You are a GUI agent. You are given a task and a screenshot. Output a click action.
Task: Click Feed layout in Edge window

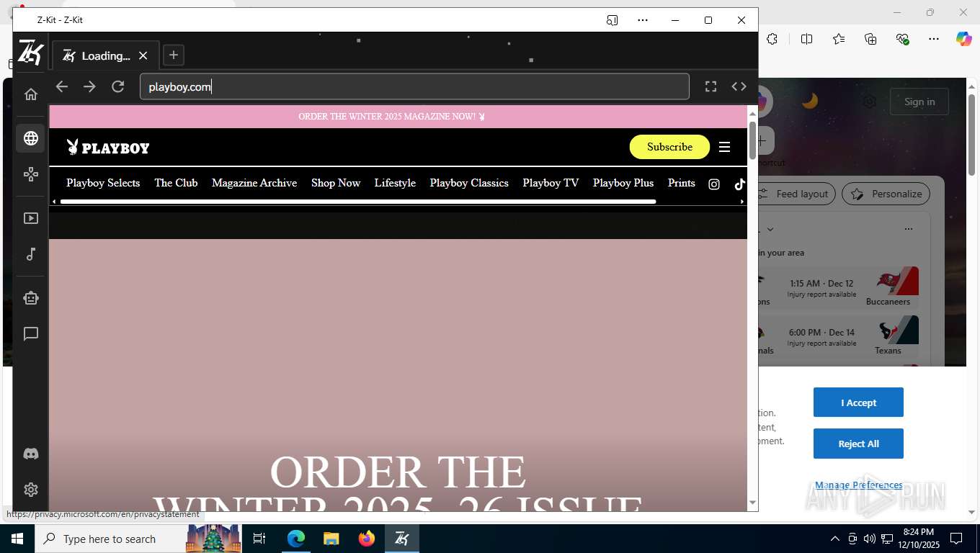[x=795, y=194]
